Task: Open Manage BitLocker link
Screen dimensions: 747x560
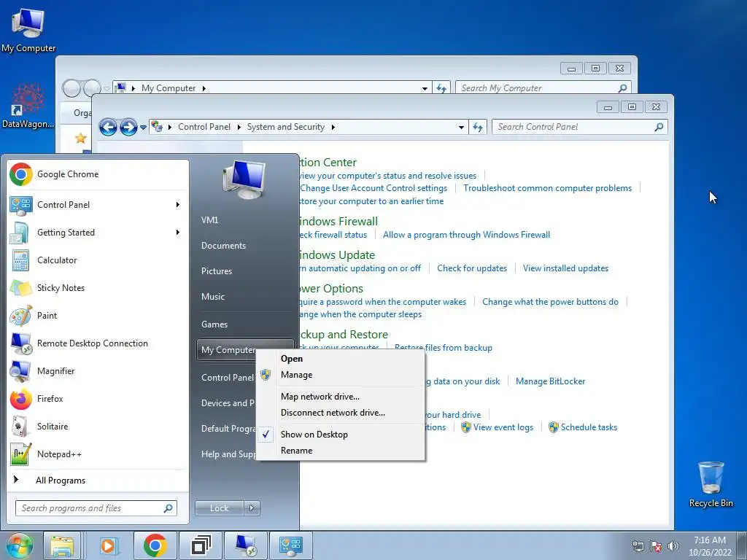Action: [x=550, y=381]
